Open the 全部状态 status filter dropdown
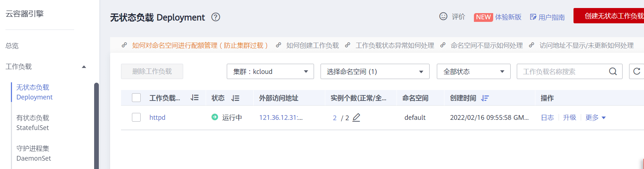Image resolution: width=644 pixels, height=169 pixels. (474, 71)
